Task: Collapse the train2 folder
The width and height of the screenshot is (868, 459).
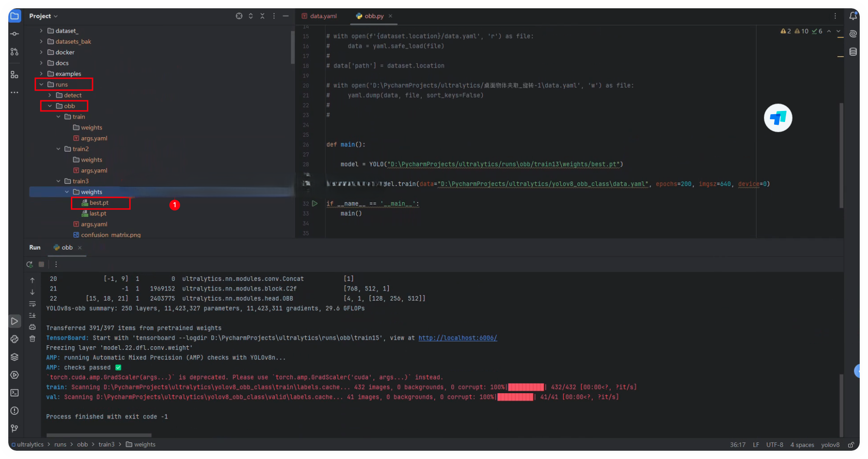Action: coord(58,149)
